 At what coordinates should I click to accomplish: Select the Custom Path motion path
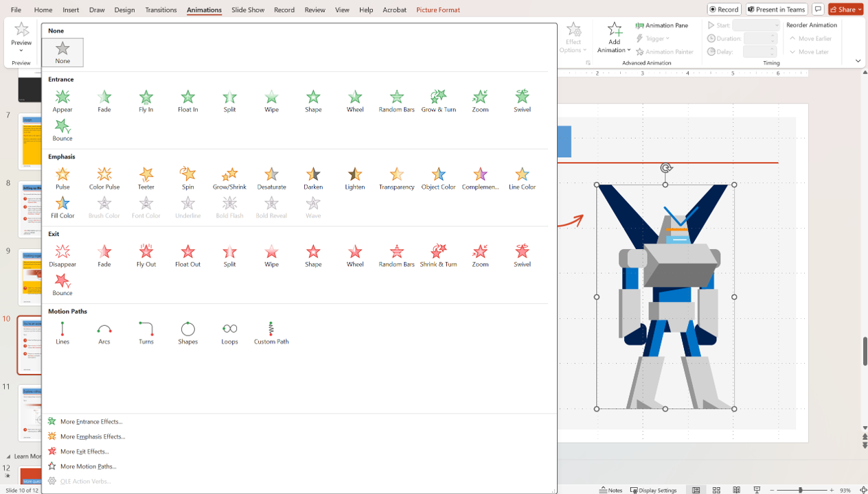click(x=271, y=332)
